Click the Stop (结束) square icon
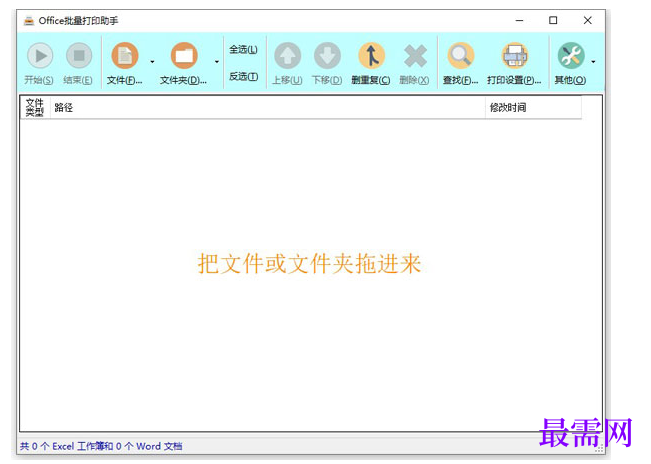651x464 pixels. (x=79, y=56)
